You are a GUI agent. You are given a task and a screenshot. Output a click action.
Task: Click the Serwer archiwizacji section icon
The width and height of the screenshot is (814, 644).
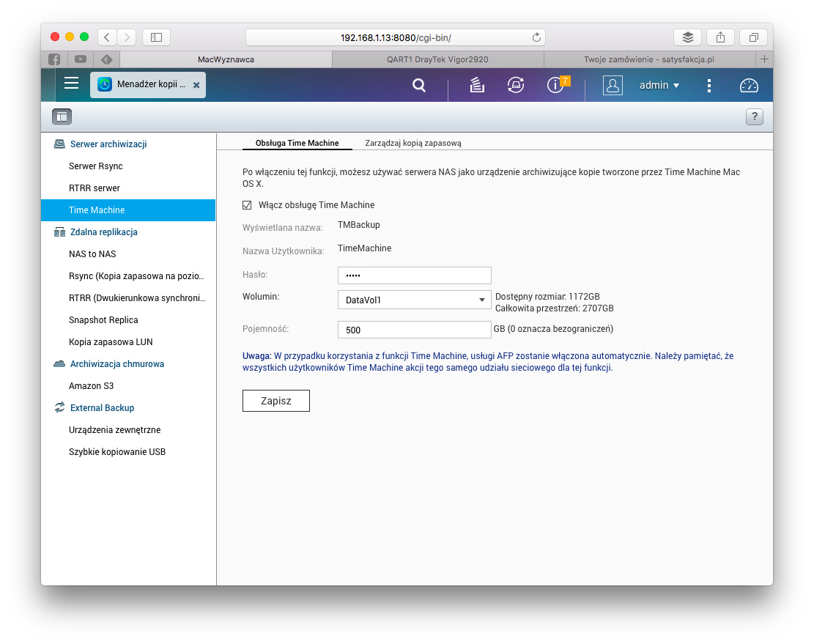(x=59, y=144)
